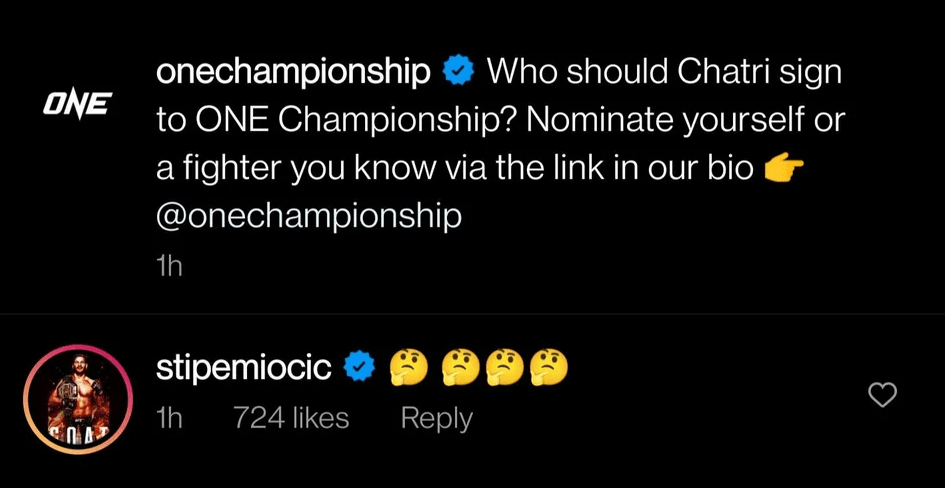
Task: Reply to stipemiocic's comment
Action: click(436, 418)
